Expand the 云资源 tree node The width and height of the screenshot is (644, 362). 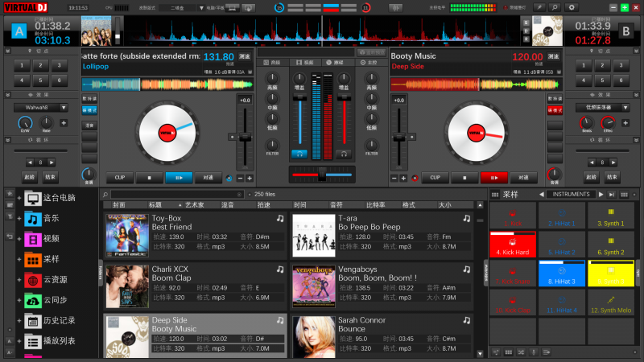click(19, 280)
